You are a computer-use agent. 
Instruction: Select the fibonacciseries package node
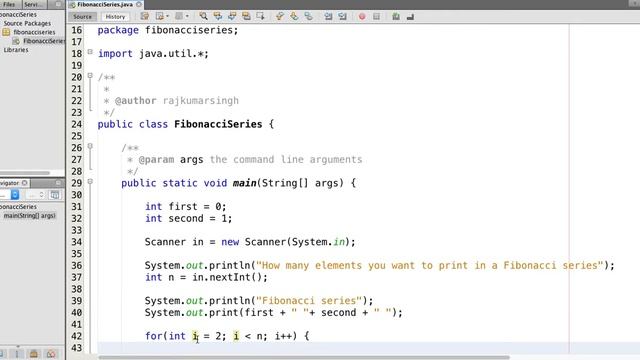pos(34,32)
